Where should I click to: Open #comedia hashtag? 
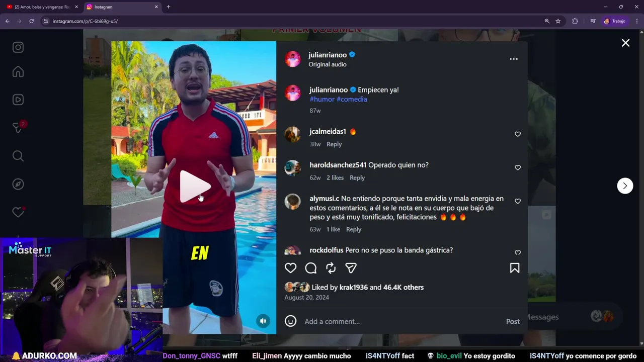click(x=352, y=99)
